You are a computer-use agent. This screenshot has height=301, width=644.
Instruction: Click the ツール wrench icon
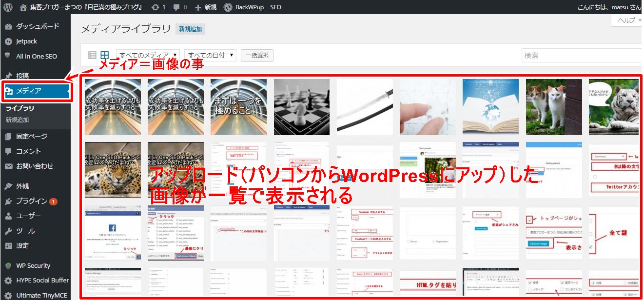click(8, 231)
